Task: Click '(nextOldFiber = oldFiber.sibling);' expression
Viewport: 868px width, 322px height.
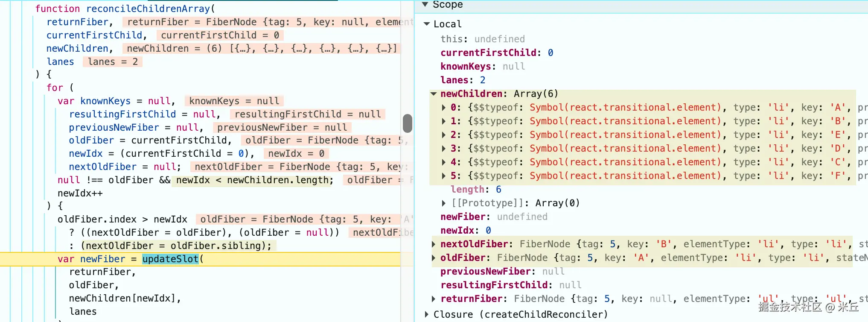Action: point(176,246)
